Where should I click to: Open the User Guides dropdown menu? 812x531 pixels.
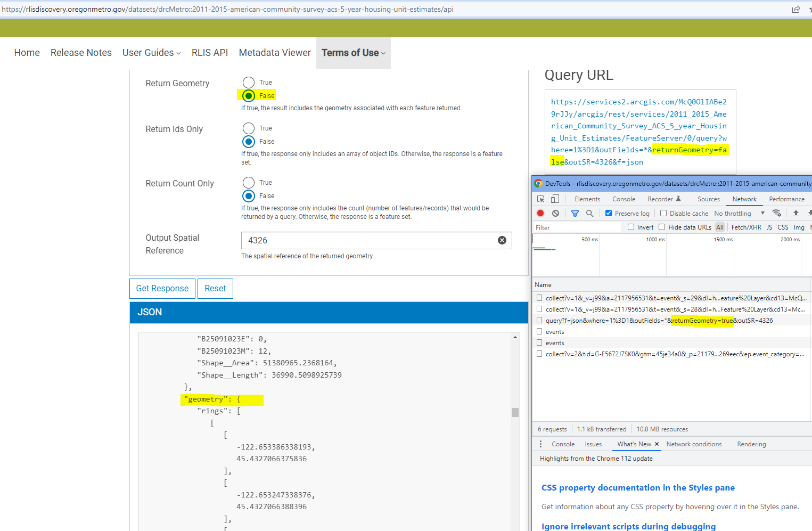(x=152, y=53)
